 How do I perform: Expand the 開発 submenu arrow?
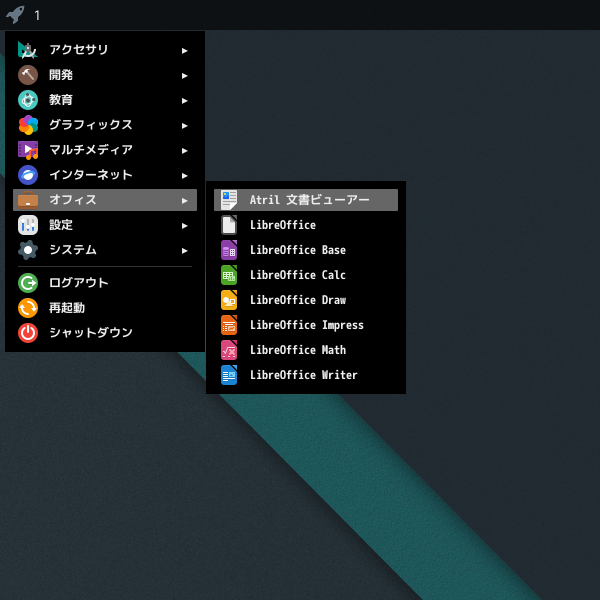[184, 76]
